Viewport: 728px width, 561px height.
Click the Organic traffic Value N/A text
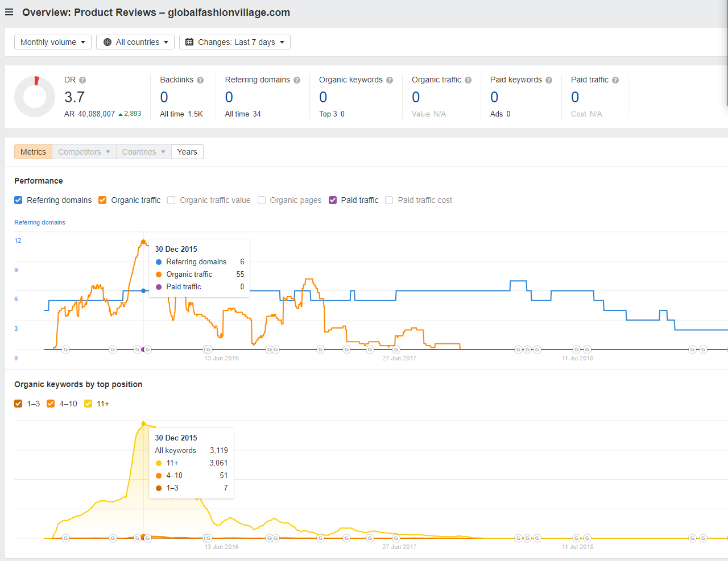tap(429, 114)
